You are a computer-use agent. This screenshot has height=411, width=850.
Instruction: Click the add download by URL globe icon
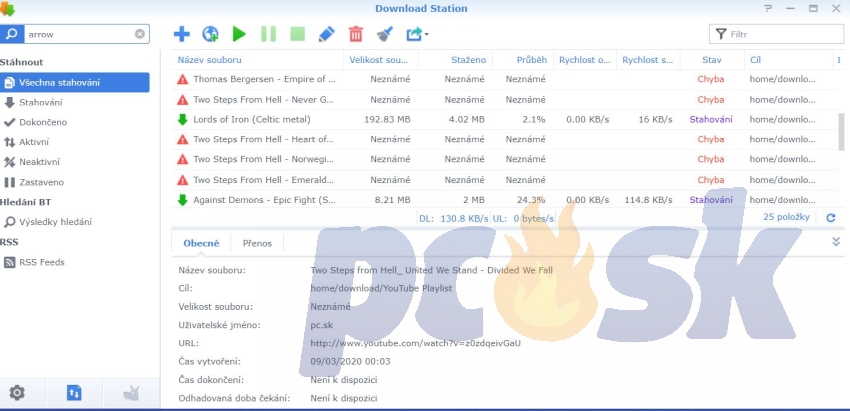point(210,34)
